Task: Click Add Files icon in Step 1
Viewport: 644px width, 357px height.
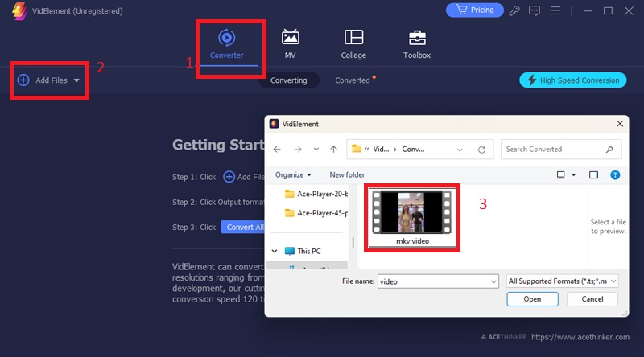Action: tap(229, 177)
